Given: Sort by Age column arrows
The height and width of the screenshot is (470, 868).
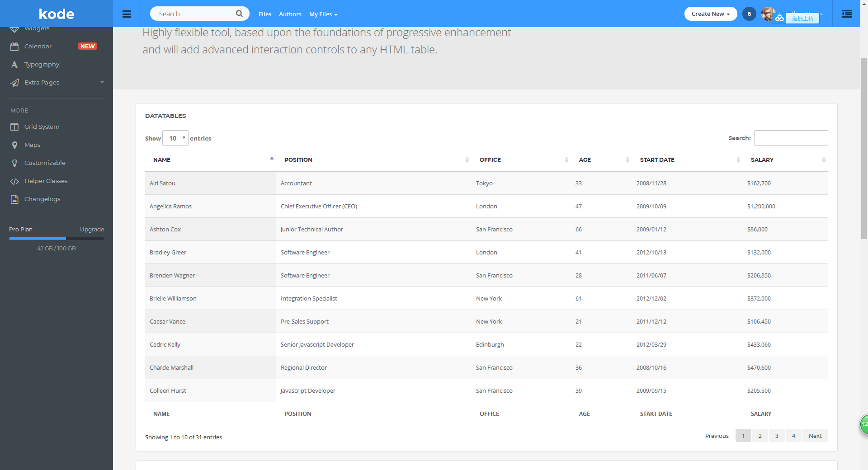Looking at the screenshot, I should click(627, 160).
